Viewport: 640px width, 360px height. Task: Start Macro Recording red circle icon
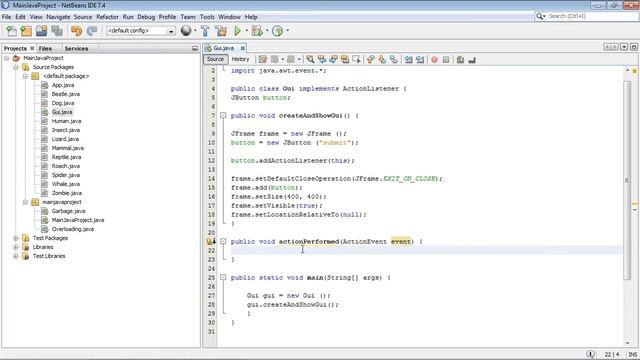point(434,60)
